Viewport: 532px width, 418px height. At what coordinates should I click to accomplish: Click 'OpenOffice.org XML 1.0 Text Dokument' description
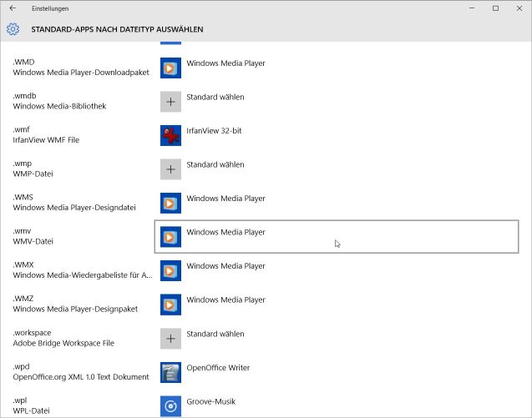coord(81,377)
